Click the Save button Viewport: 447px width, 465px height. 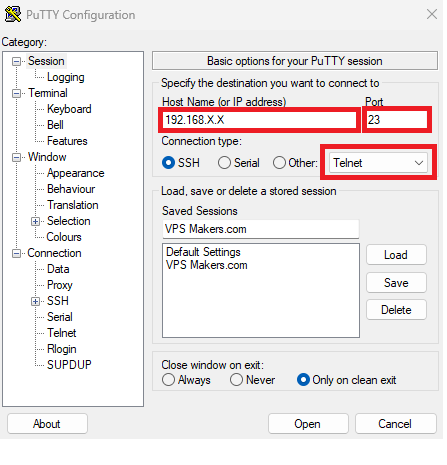(396, 283)
